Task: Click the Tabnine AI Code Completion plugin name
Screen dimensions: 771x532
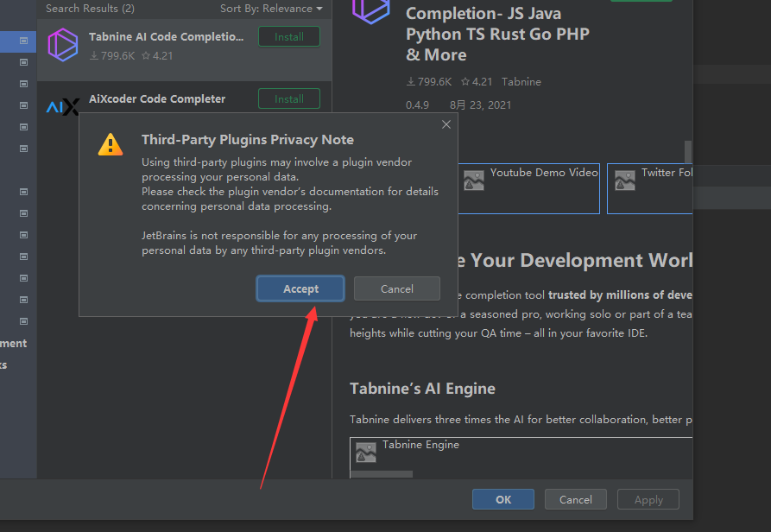Action: pyautogui.click(x=166, y=37)
